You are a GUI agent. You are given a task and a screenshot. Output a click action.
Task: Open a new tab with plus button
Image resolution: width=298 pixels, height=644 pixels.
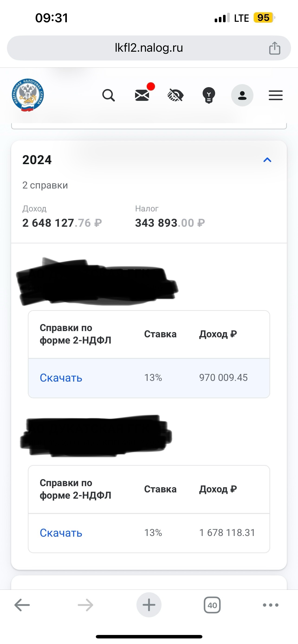click(149, 605)
